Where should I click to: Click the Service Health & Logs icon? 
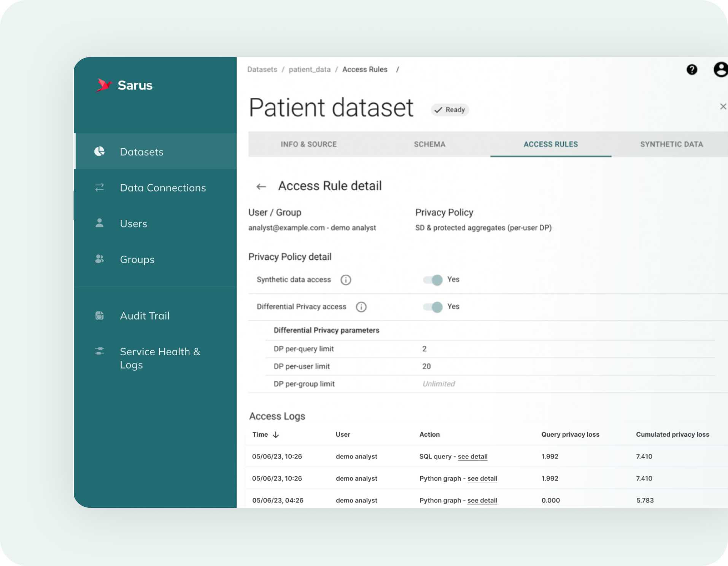point(99,351)
